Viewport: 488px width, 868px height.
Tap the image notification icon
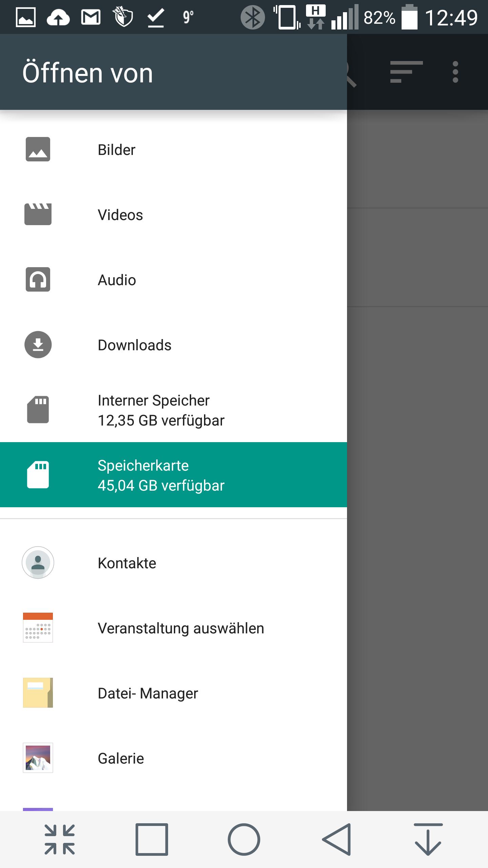coord(26,17)
